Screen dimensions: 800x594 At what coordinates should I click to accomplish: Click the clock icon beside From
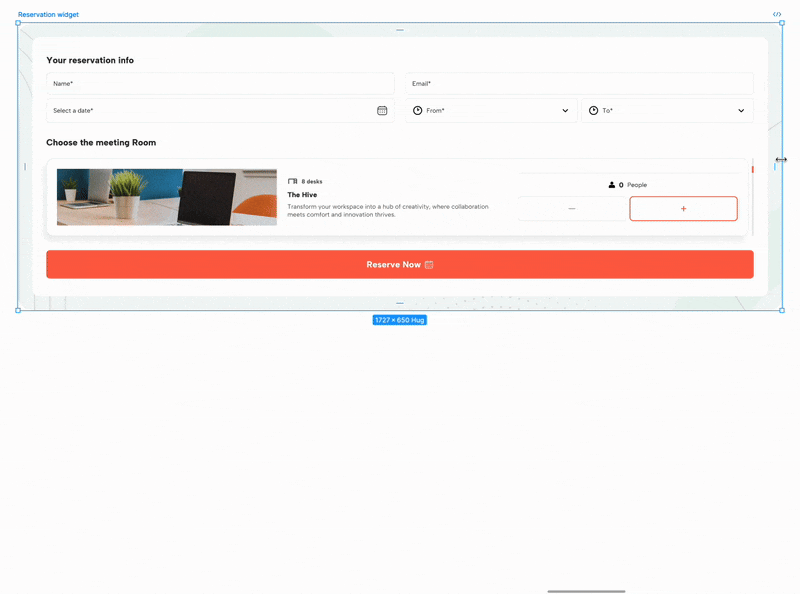[418, 111]
